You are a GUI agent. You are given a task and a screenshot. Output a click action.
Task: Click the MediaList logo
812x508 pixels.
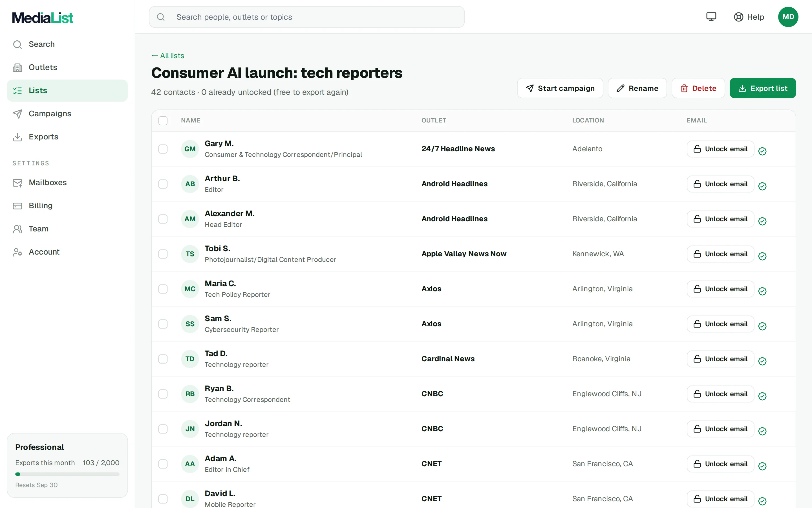(x=43, y=17)
